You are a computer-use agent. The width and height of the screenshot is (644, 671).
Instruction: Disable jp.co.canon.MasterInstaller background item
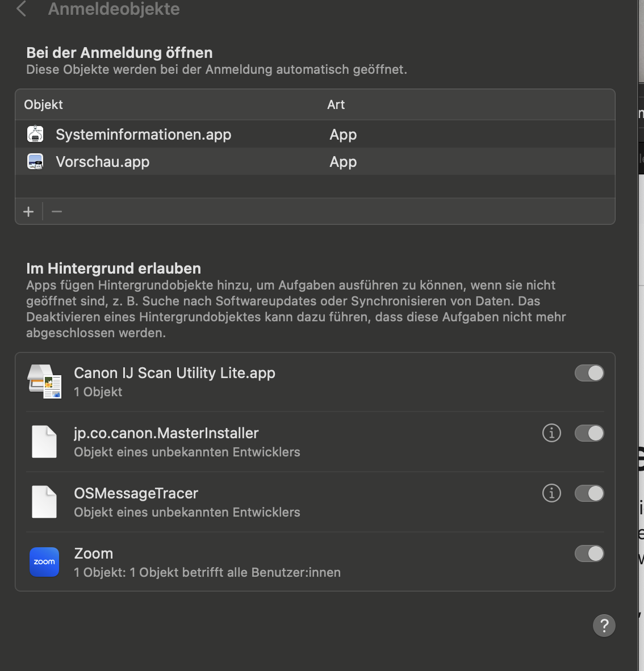tap(589, 433)
